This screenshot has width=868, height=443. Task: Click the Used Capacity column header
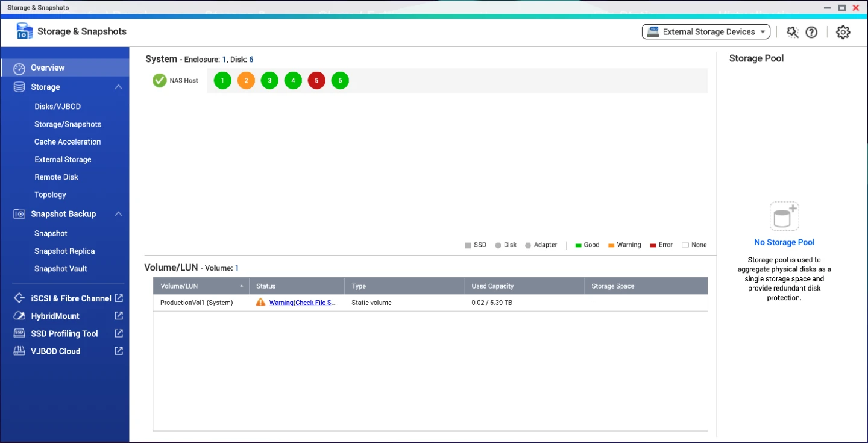point(524,286)
